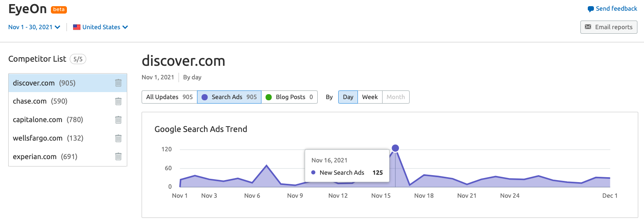Switch to the All Updates 905 tab
Image resolution: width=644 pixels, height=222 pixels.
[x=170, y=97]
